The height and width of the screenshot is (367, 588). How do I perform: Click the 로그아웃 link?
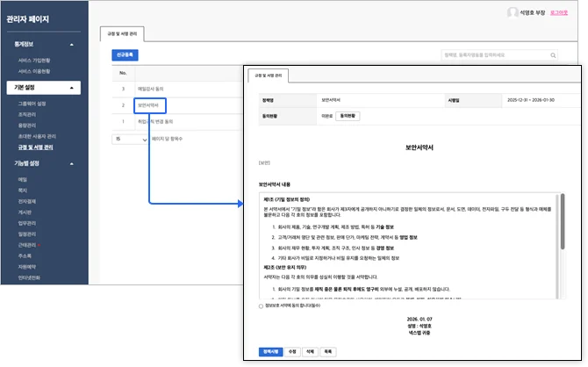click(x=559, y=13)
